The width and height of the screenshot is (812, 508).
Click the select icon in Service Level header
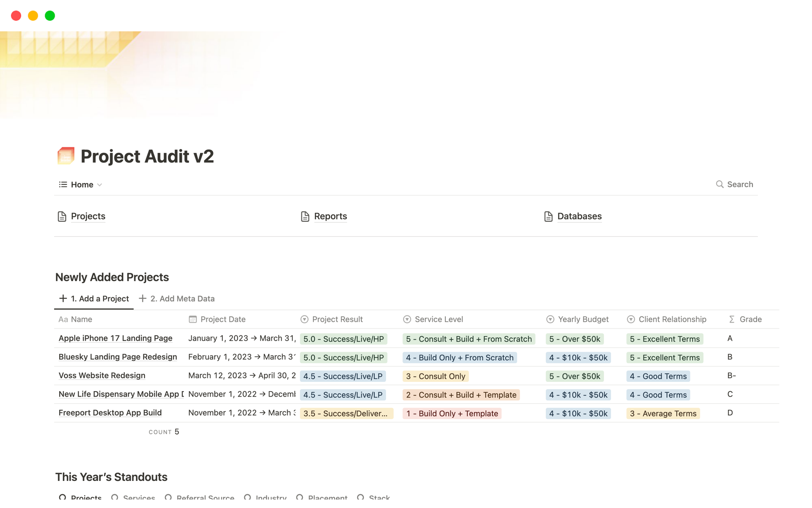[407, 319]
